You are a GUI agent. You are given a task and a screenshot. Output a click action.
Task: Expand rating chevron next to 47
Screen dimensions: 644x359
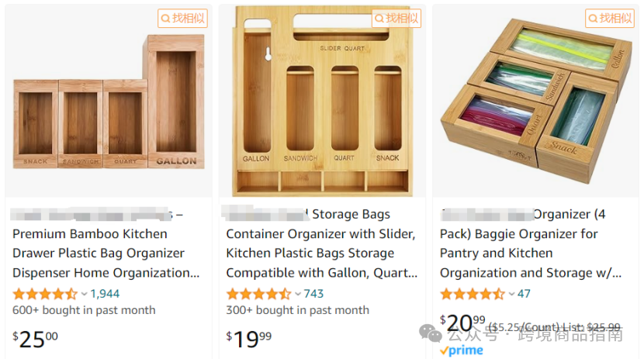tap(512, 294)
